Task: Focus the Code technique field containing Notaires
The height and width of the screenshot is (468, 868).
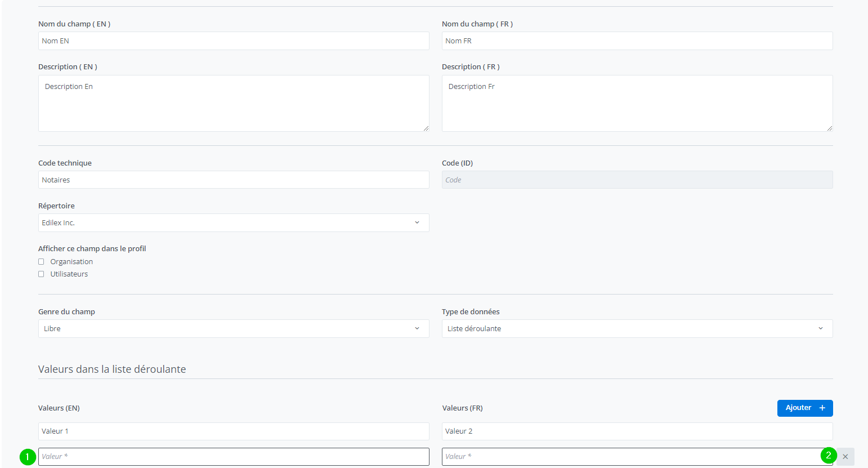Action: (233, 180)
